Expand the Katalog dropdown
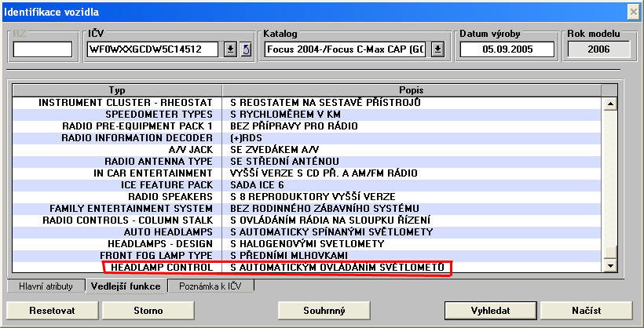The image size is (644, 328). (437, 50)
